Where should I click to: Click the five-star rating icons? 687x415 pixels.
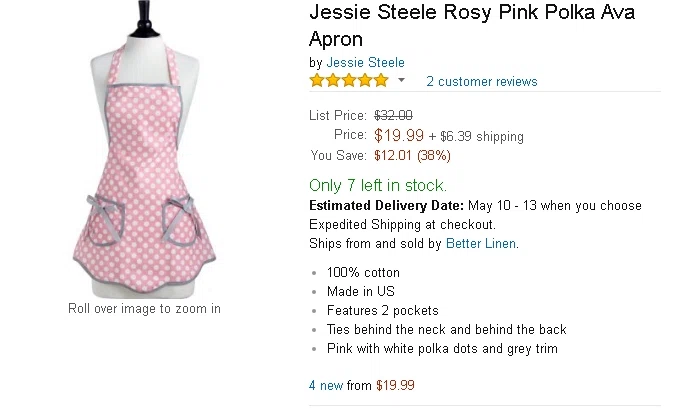(349, 81)
